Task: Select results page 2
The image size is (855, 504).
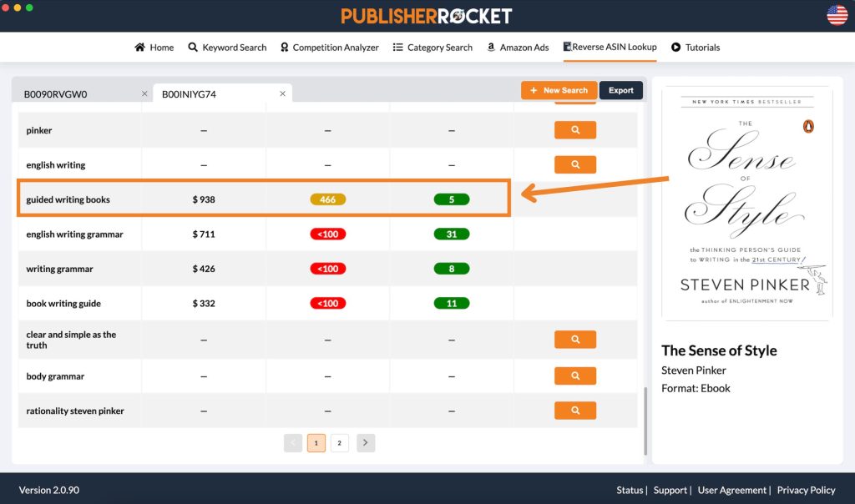Action: tap(339, 443)
